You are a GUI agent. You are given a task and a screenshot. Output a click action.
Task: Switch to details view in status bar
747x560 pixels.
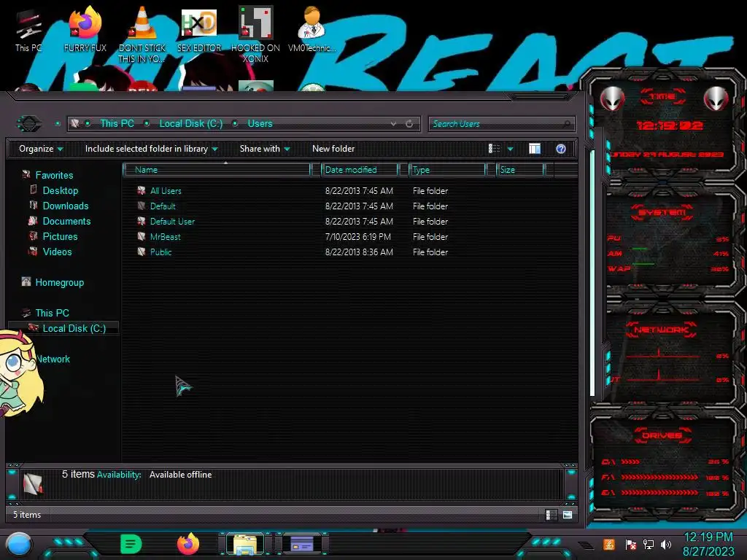pos(551,514)
